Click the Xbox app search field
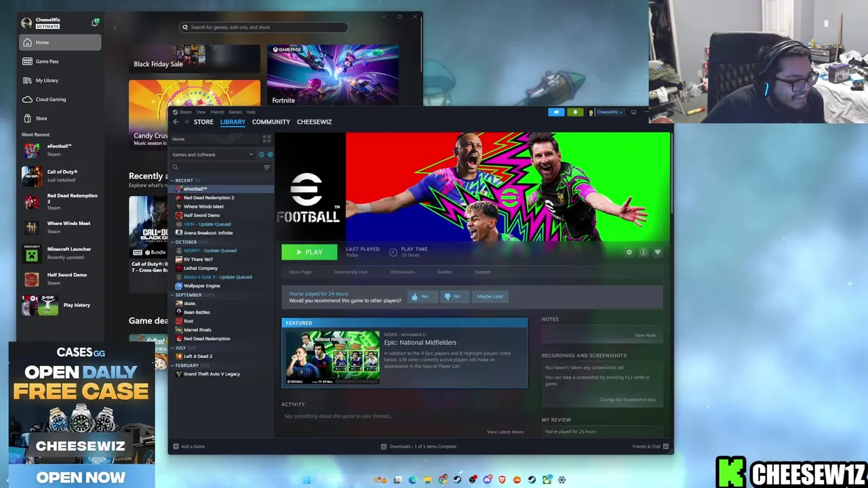This screenshot has width=868, height=488. pos(264,27)
